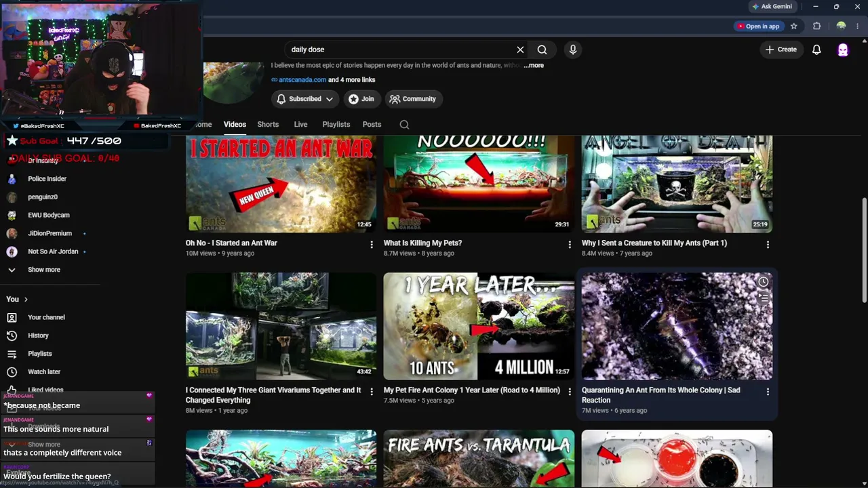The width and height of the screenshot is (868, 488).
Task: Switch to the Shorts tab
Action: [x=268, y=125]
